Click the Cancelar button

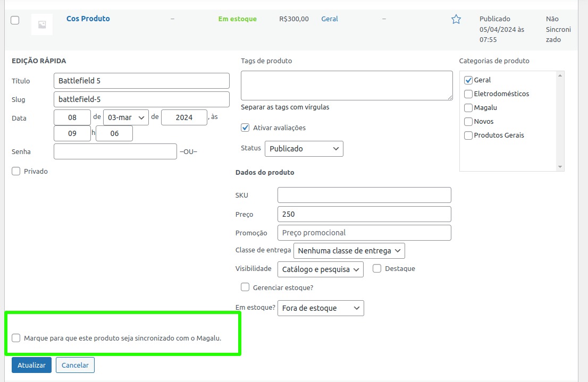75,365
